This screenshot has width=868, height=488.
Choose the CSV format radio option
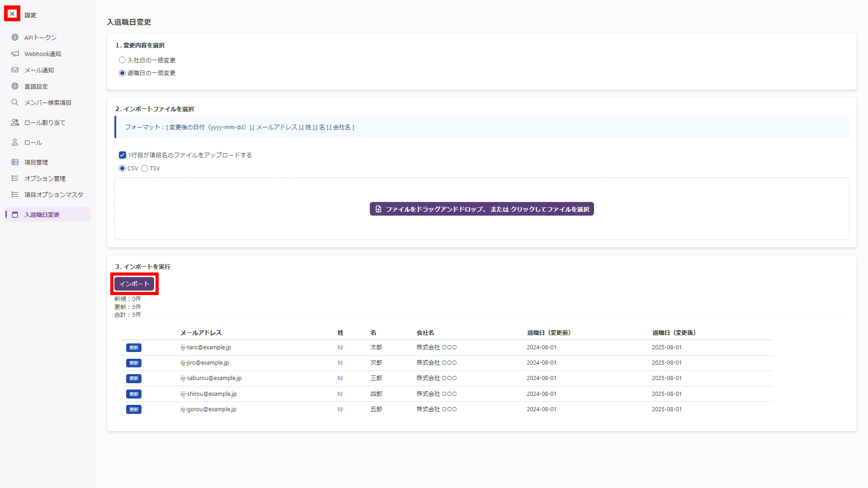(122, 168)
